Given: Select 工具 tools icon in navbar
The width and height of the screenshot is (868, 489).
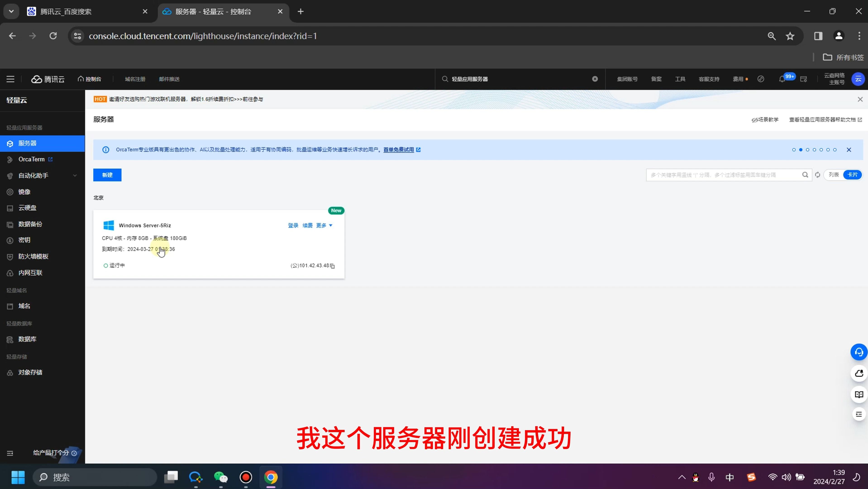Looking at the screenshot, I should point(680,79).
